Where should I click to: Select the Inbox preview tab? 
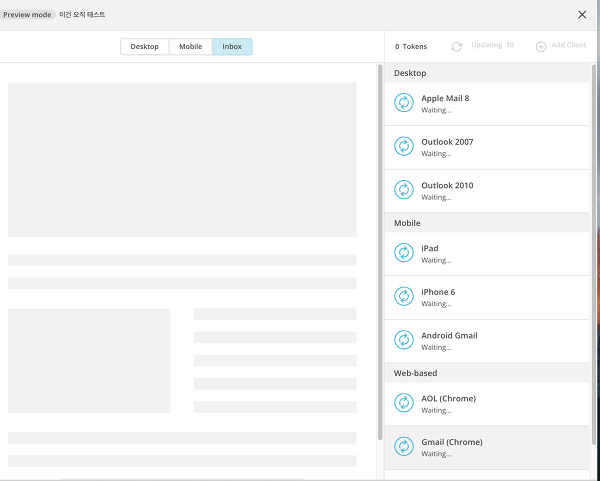pos(232,47)
